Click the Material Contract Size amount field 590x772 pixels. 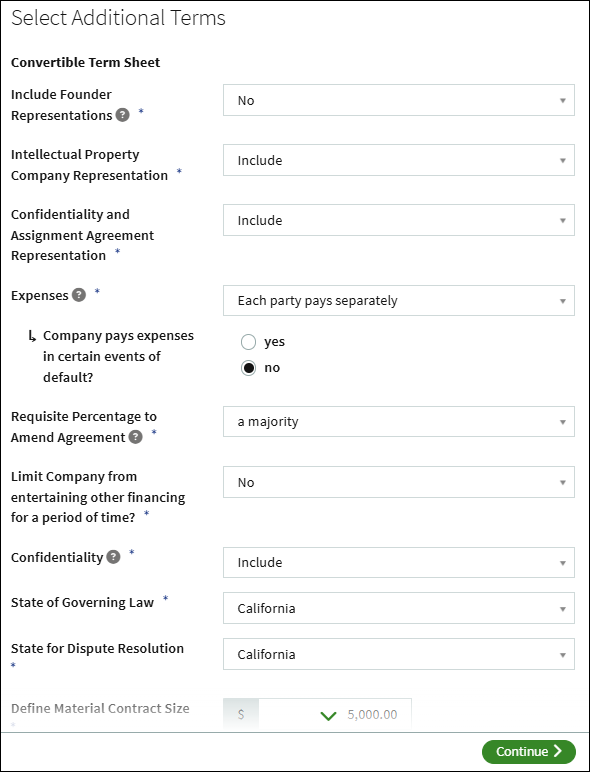pyautogui.click(x=335, y=714)
